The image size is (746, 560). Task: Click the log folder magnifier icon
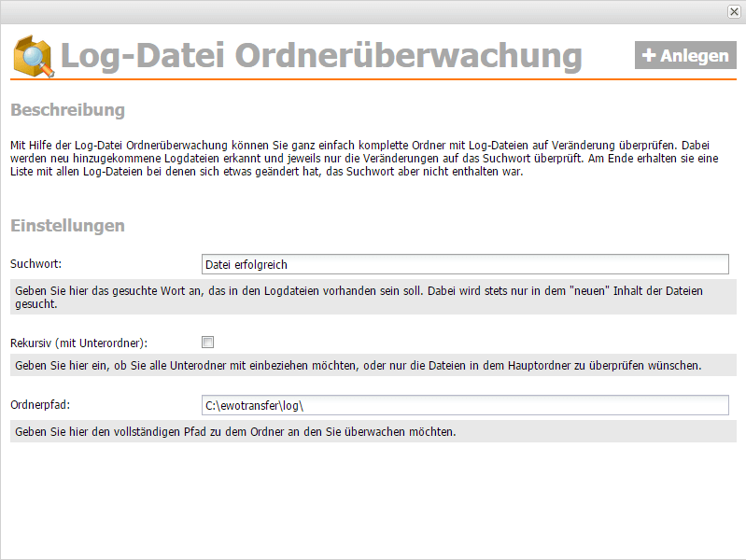click(x=34, y=56)
